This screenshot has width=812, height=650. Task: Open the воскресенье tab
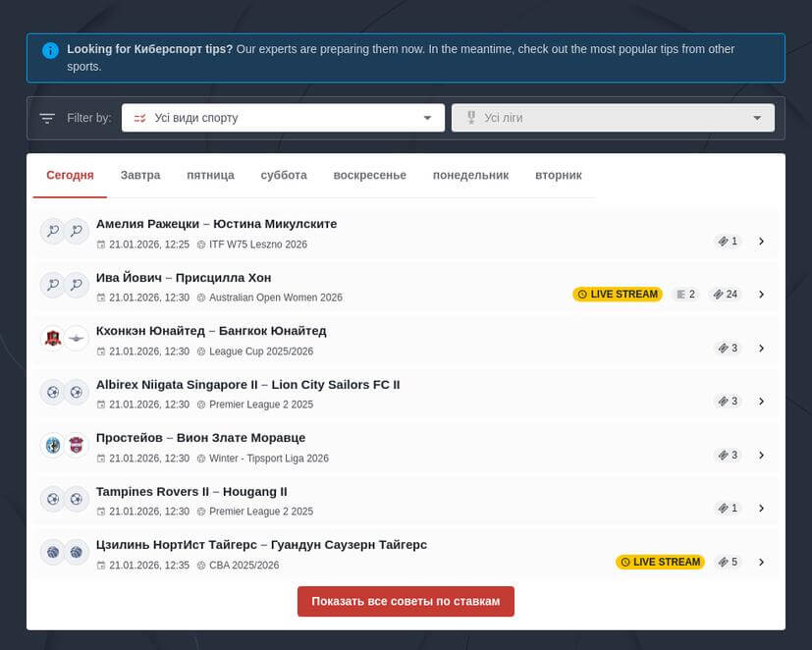click(369, 176)
